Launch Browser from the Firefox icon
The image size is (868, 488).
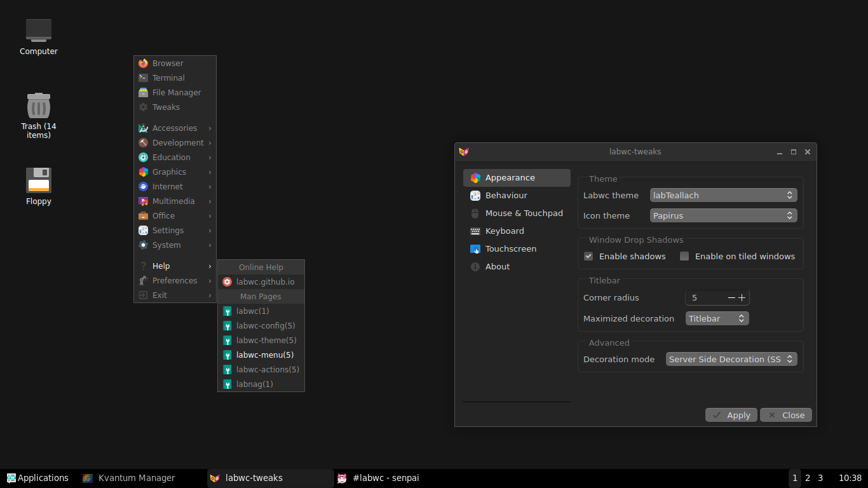tap(144, 64)
